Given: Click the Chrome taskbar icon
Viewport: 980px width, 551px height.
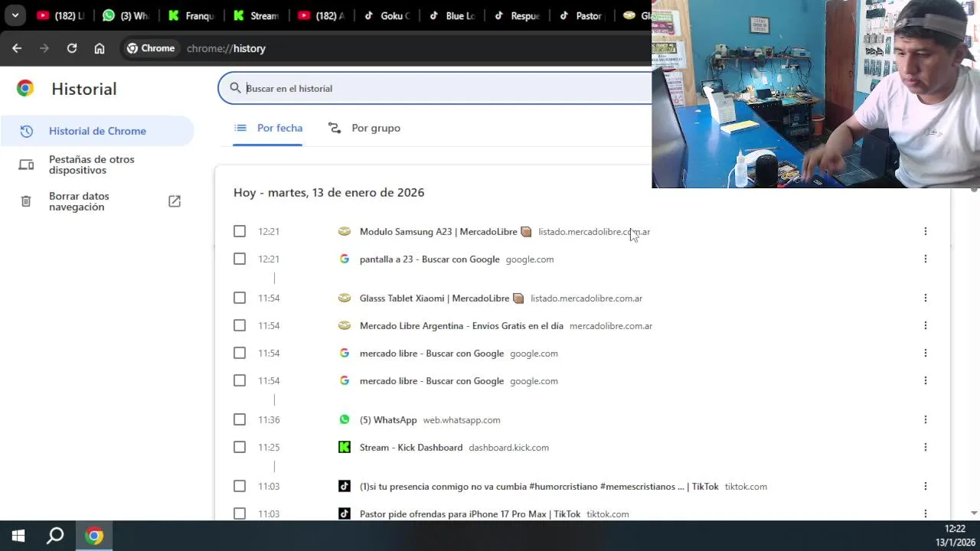Looking at the screenshot, I should pyautogui.click(x=94, y=536).
